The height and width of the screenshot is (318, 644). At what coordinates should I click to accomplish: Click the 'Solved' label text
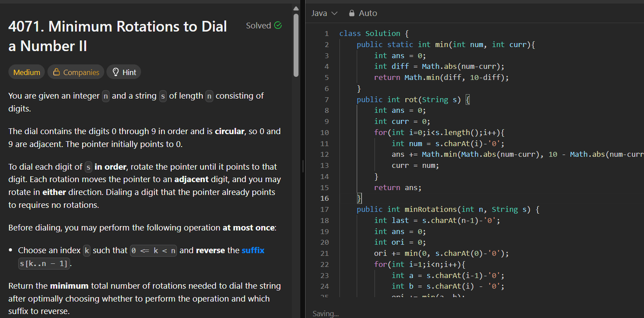point(258,25)
